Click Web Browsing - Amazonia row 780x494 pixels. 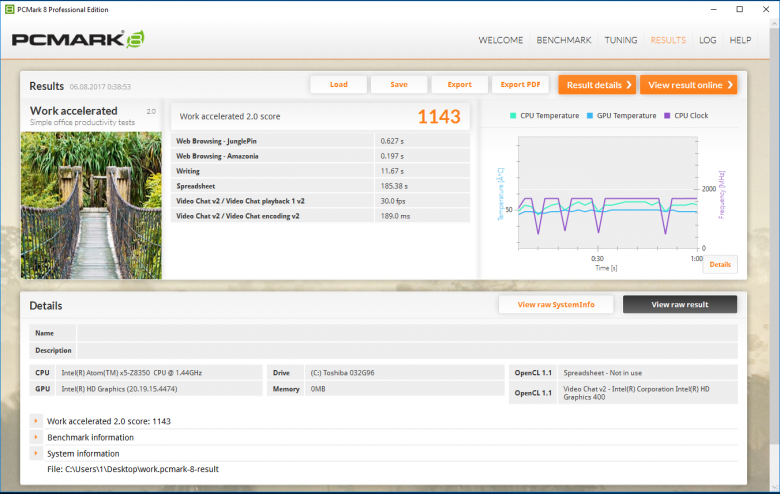click(320, 156)
